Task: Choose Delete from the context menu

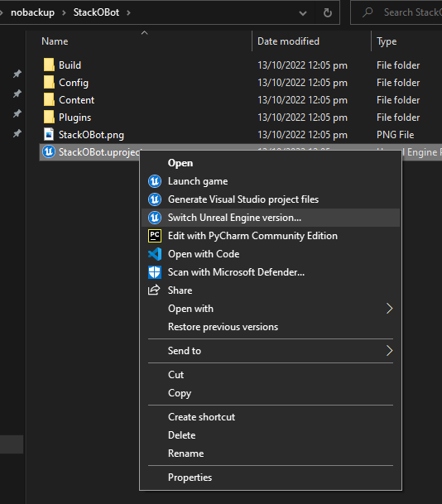Action: click(271, 435)
